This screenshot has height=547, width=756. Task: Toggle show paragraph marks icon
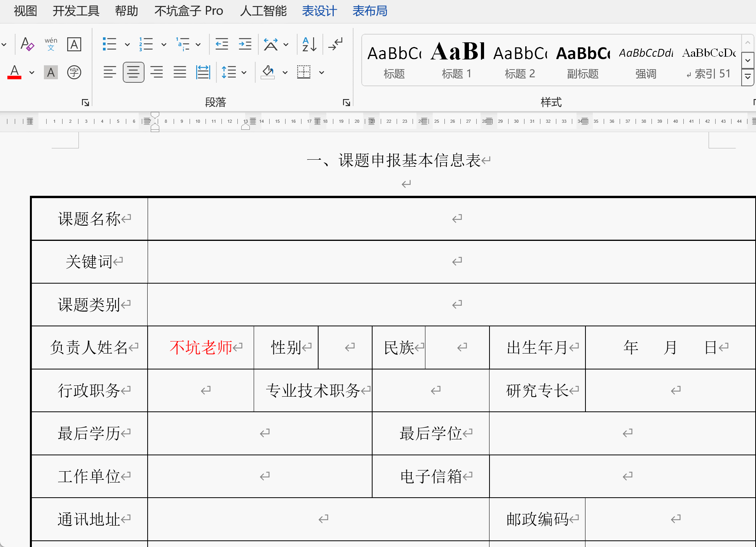tap(336, 44)
